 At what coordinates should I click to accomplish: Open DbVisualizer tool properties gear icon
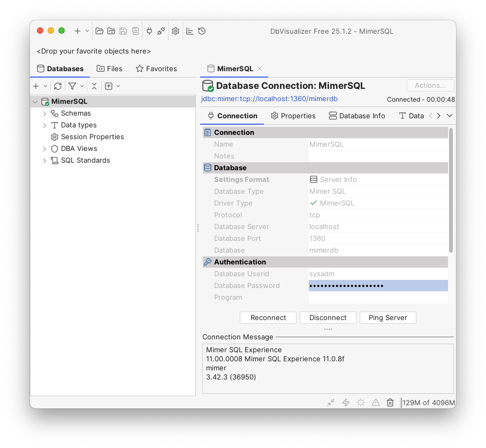click(176, 31)
